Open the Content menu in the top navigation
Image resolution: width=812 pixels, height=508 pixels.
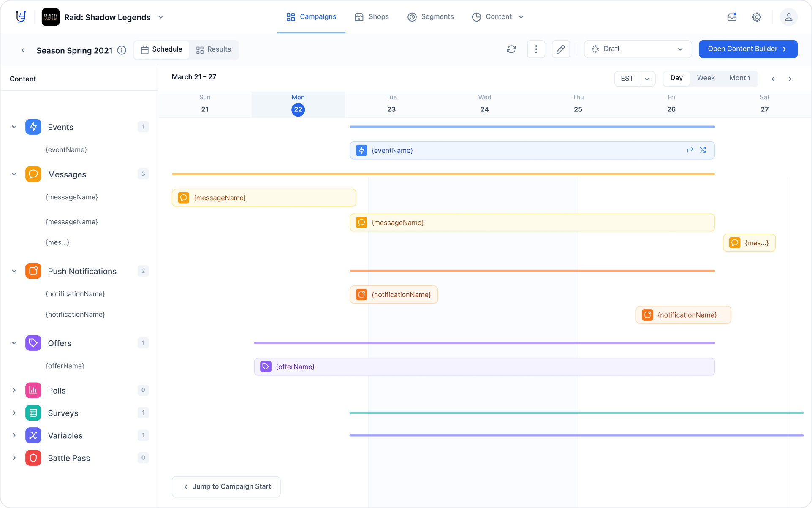point(498,17)
